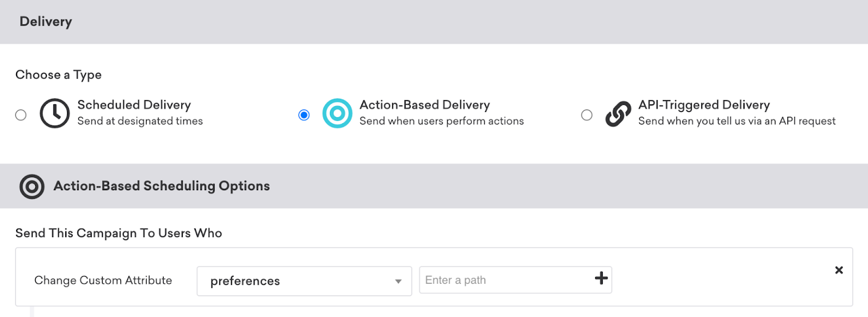
Task: Click the API-Triggered Delivery label text
Action: (704, 105)
